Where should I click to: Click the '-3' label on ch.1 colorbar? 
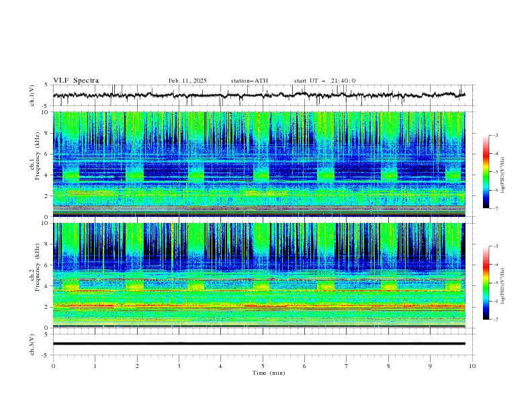(495, 135)
